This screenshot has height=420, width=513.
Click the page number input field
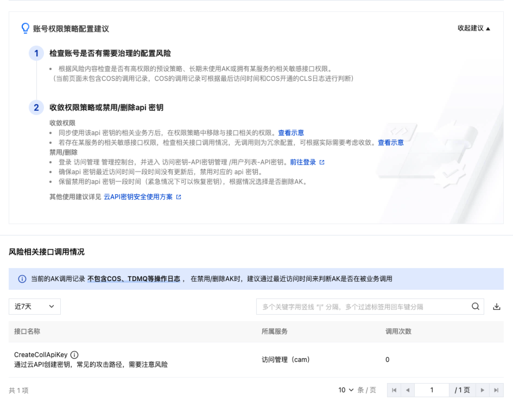click(432, 390)
